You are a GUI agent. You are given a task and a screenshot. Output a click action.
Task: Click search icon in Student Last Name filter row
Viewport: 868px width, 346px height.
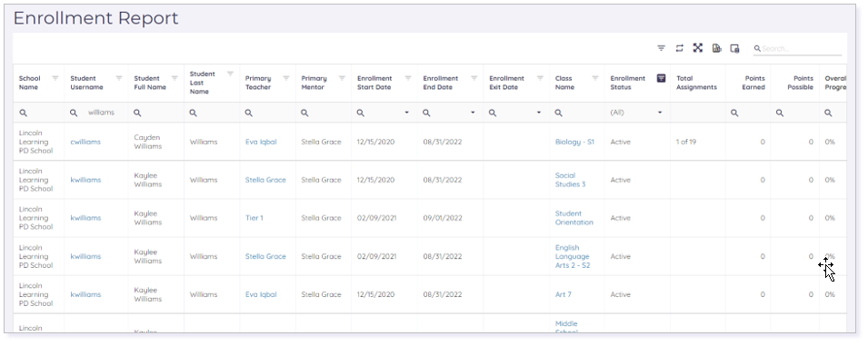click(194, 113)
